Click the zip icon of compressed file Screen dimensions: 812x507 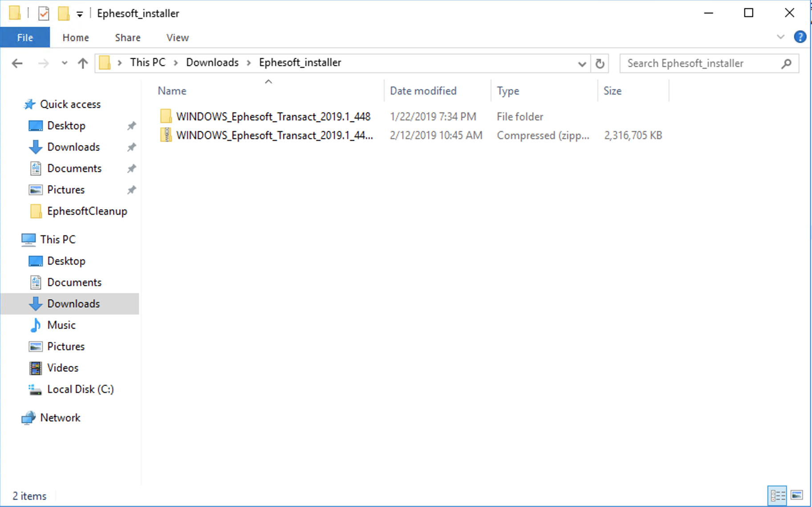click(166, 135)
